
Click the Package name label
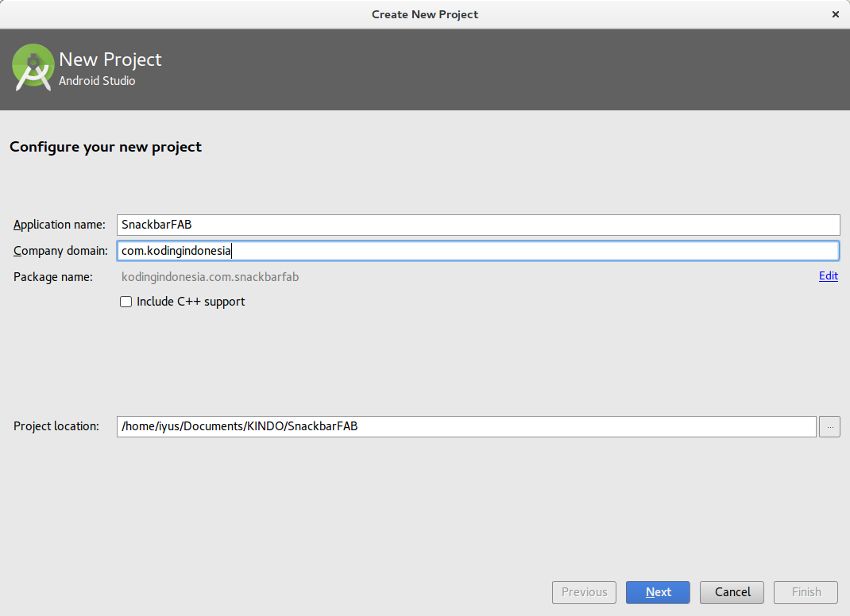click(53, 277)
